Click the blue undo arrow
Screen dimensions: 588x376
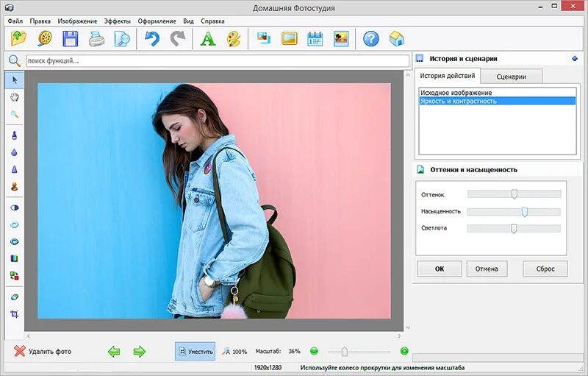[x=151, y=38]
